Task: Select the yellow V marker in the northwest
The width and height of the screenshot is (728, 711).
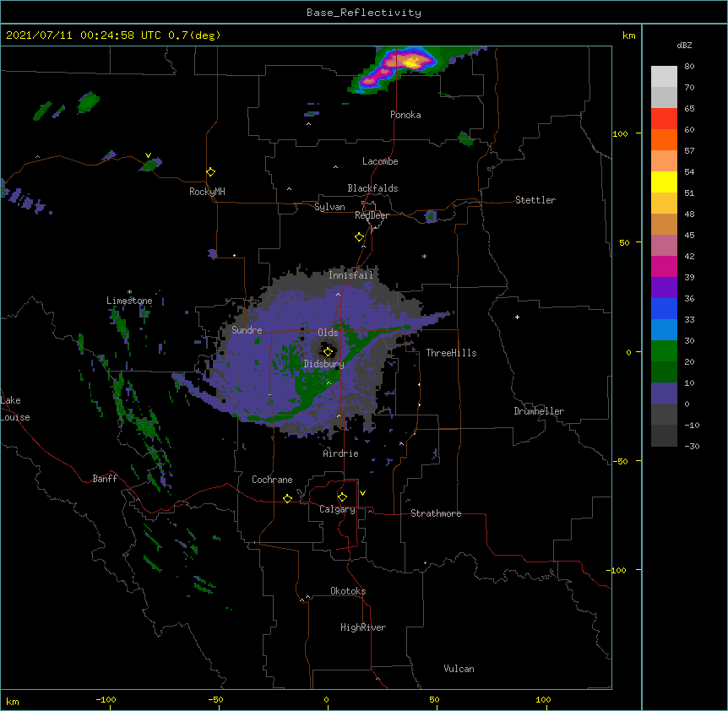Action: point(148,155)
